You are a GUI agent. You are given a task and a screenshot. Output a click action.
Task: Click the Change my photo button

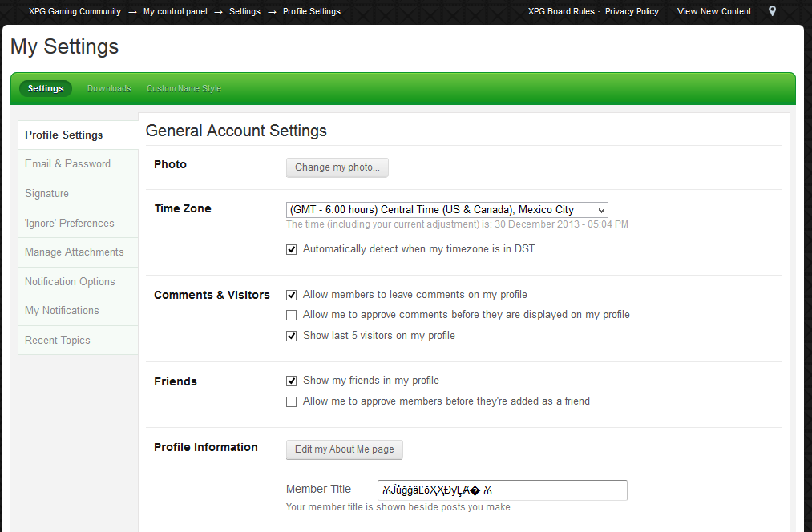337,167
